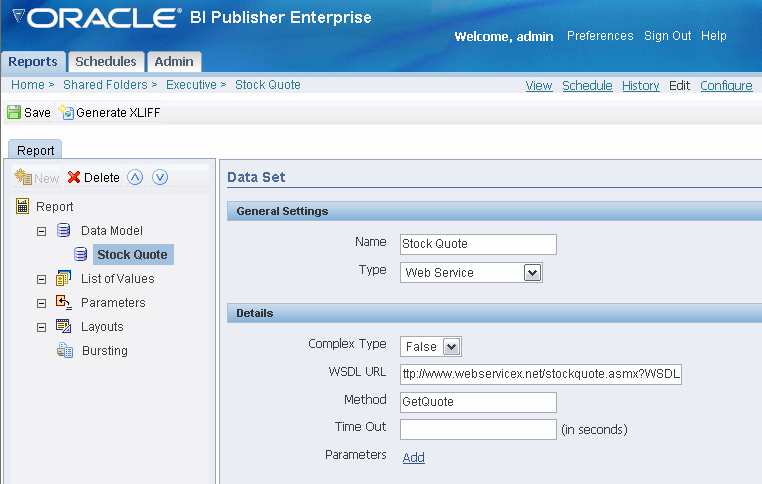Screen dimensions: 762x484
Task: Open the Schedule link
Action: point(587,86)
